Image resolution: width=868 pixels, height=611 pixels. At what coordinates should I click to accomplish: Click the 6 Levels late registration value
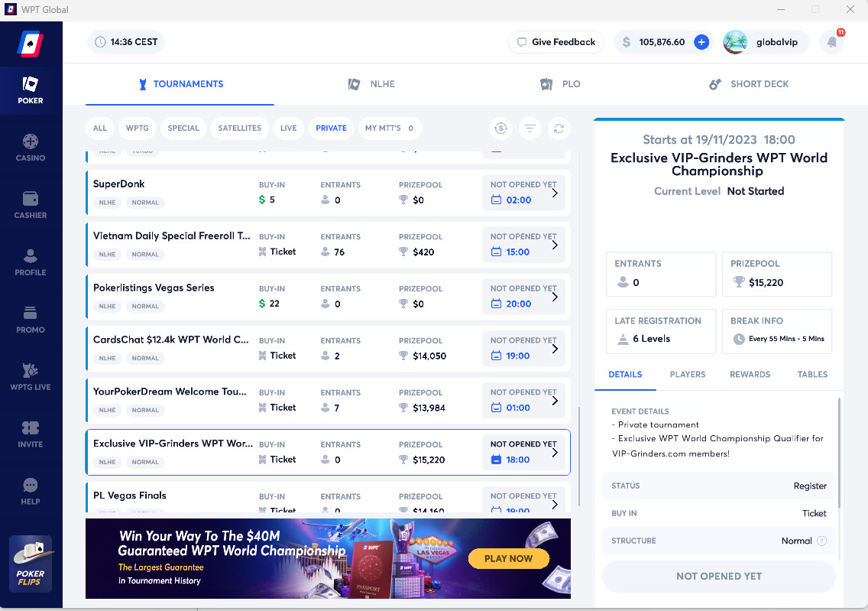tap(651, 339)
